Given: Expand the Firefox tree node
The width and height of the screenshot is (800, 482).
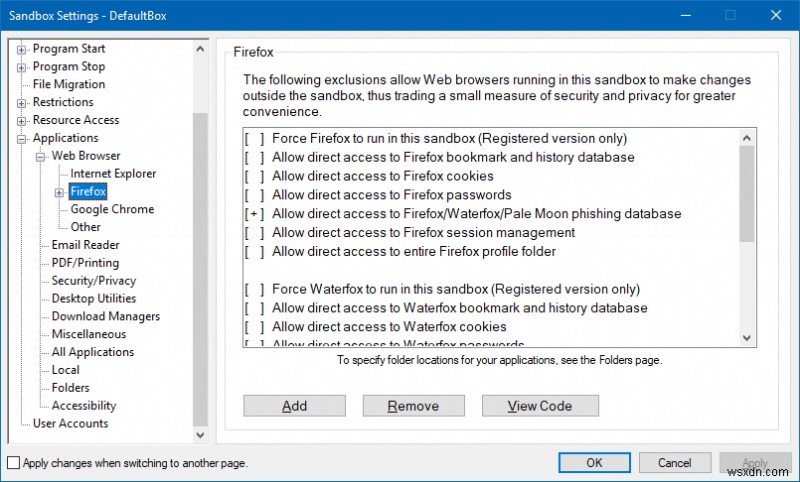Looking at the screenshot, I should (x=60, y=192).
